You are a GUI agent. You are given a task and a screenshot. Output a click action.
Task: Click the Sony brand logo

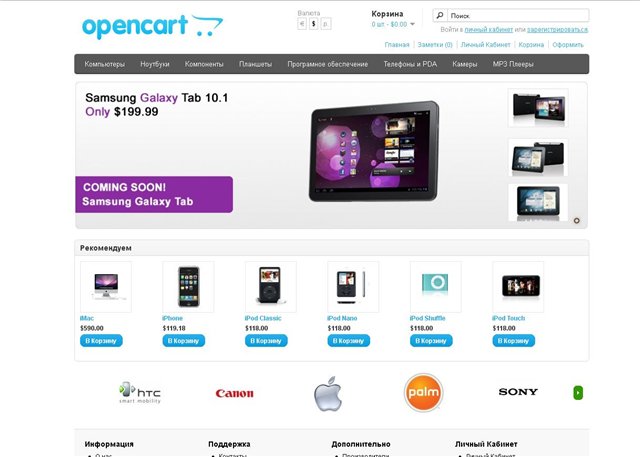pyautogui.click(x=518, y=392)
